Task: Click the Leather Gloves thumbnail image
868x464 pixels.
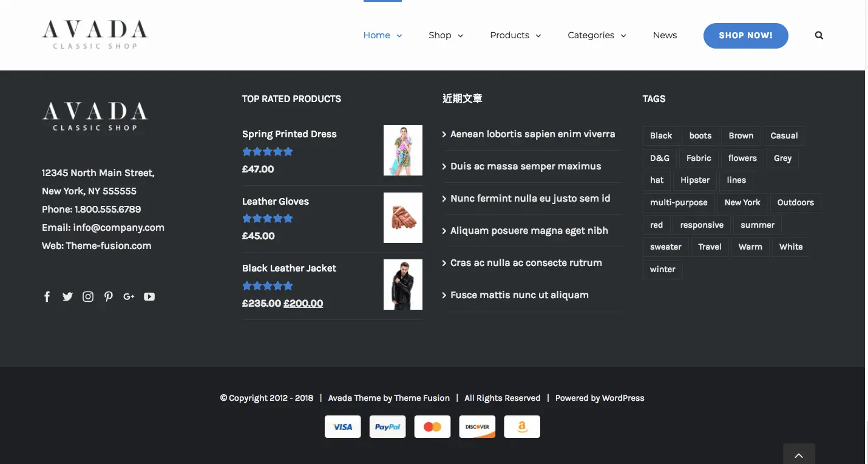Action: (403, 217)
